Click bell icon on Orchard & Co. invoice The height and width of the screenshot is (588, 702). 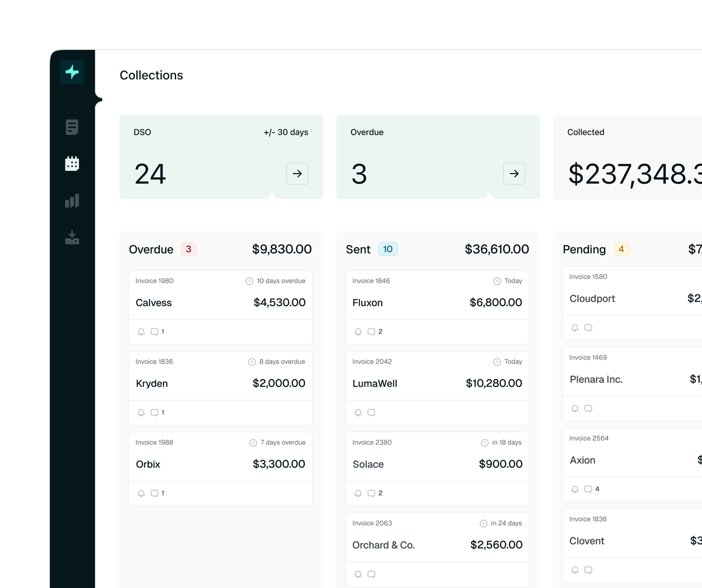click(358, 574)
